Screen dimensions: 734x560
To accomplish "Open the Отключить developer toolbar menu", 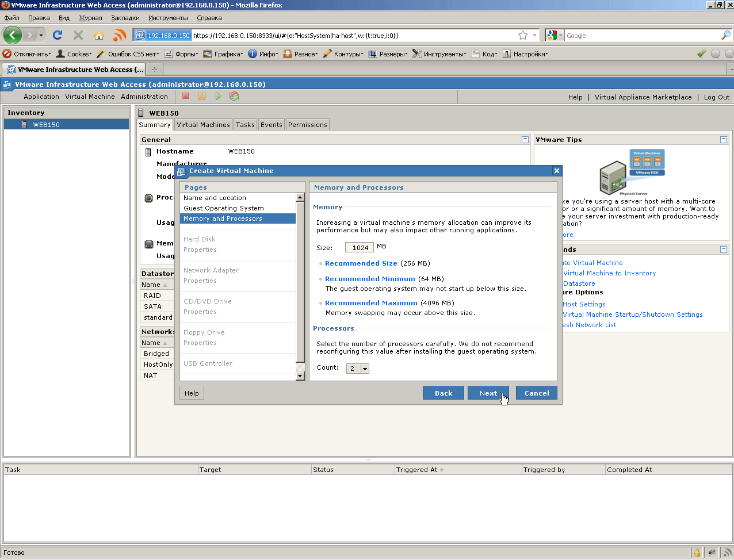I will coord(27,54).
